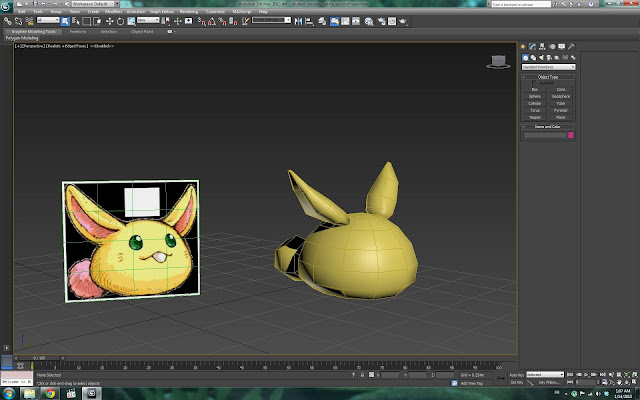Open the Utilities hammer panel icon
This screenshot has width=640, height=400.
pyautogui.click(x=572, y=46)
